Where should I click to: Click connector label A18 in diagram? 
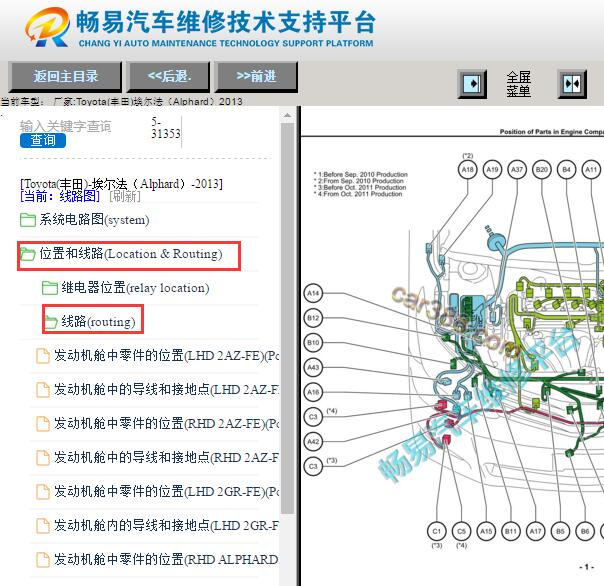468,170
